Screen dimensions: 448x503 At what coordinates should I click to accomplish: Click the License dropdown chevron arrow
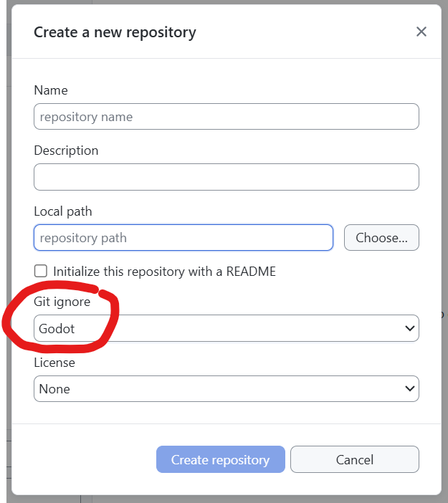click(410, 389)
